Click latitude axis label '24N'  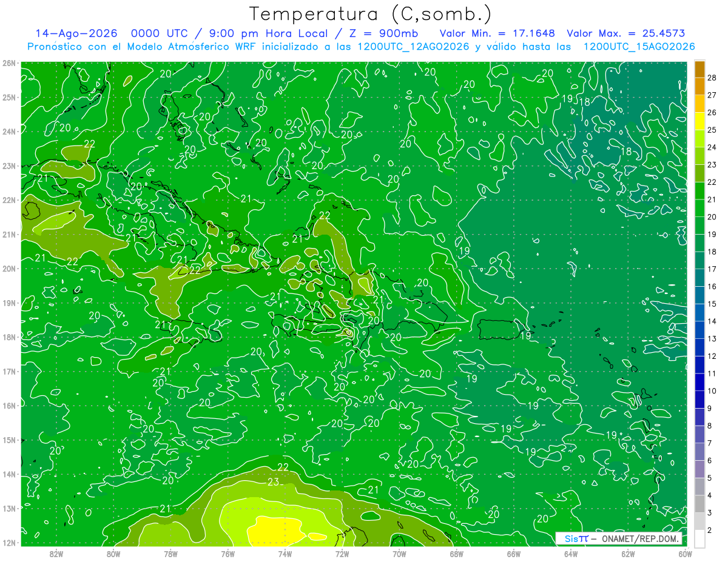click(x=8, y=132)
